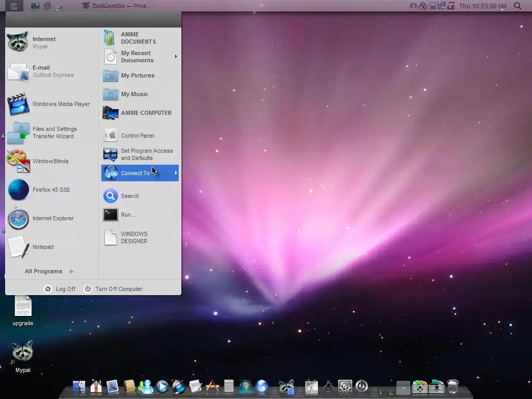Open WINDOWS DESIGNER document
The width and height of the screenshot is (532, 399).
pos(140,237)
